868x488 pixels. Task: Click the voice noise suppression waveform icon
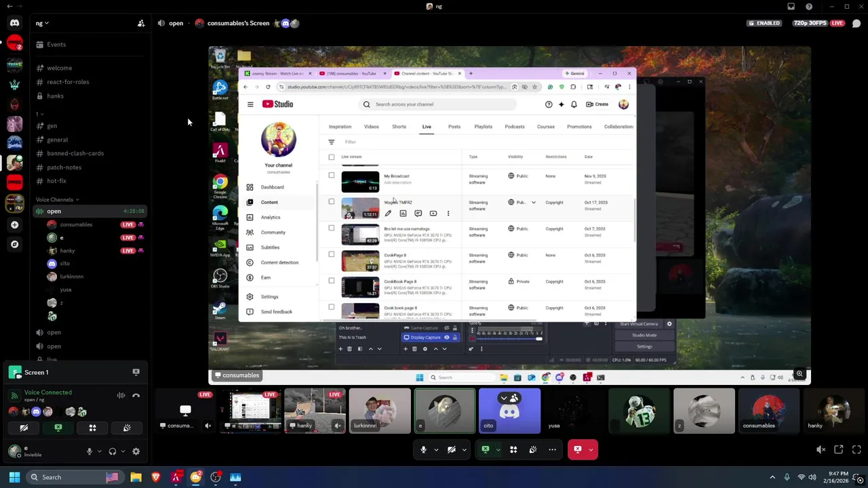[x=121, y=395]
